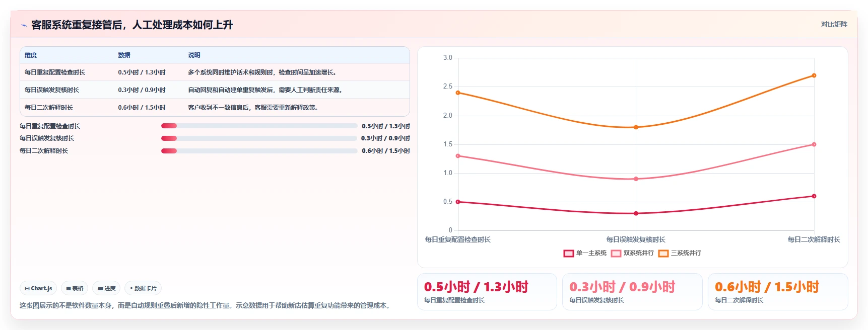Click the 每日重复配置检查时长 label beside its progress bar
The image size is (868, 330).
click(x=50, y=126)
